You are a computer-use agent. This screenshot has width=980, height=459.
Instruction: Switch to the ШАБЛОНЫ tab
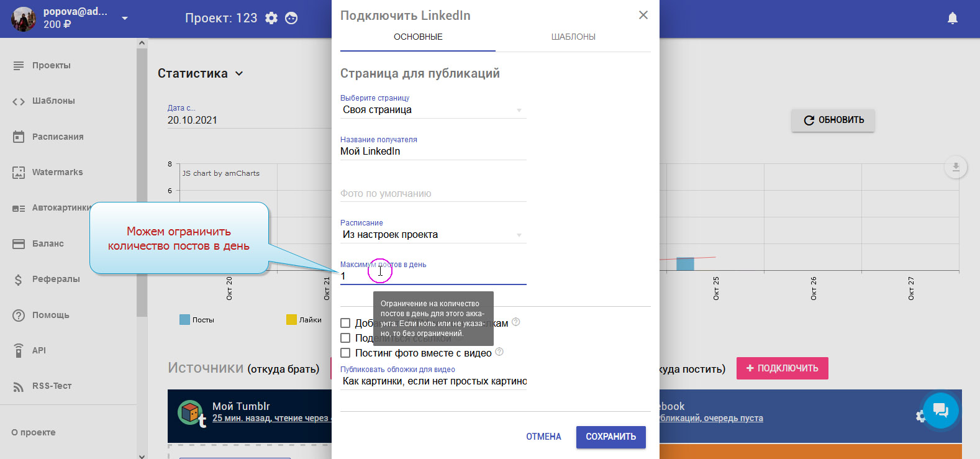point(573,37)
